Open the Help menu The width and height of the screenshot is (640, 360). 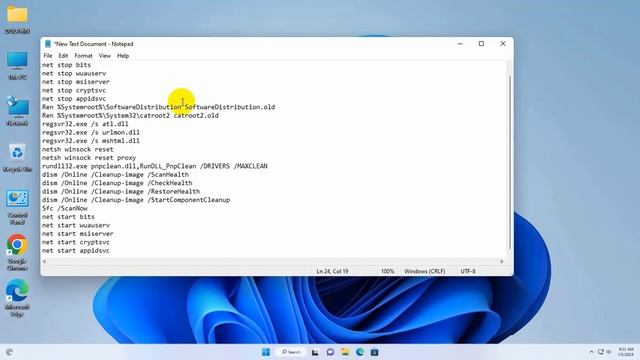click(123, 56)
